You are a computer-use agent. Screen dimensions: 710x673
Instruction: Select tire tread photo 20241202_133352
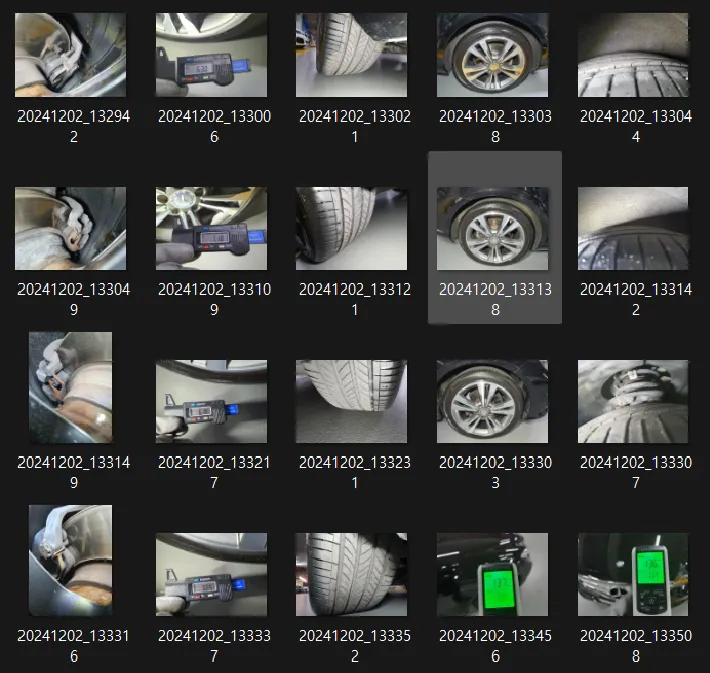[x=351, y=574]
